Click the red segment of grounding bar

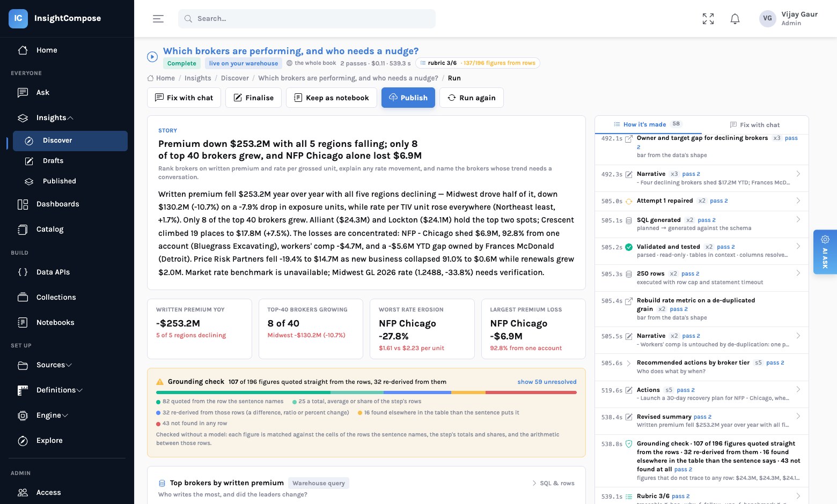point(531,392)
